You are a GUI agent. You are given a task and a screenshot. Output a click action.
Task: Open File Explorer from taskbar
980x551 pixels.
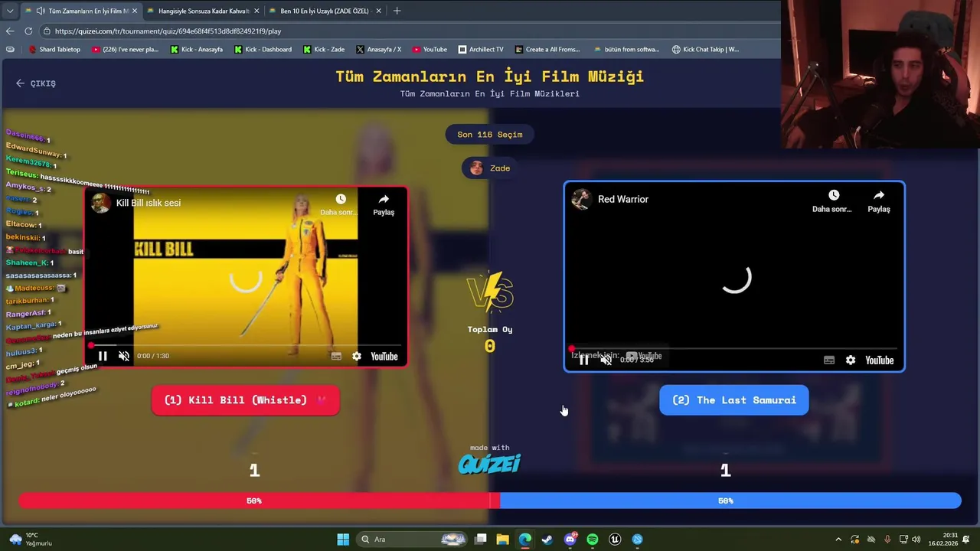click(x=502, y=540)
